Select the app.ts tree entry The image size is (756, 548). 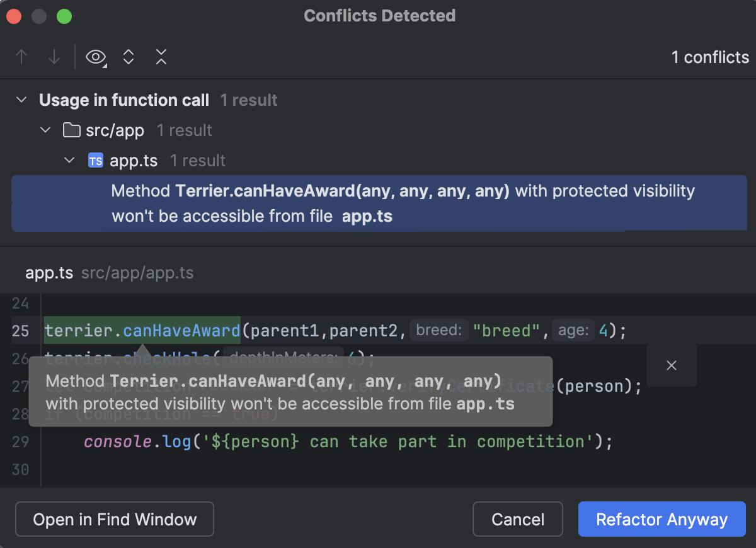coord(134,161)
